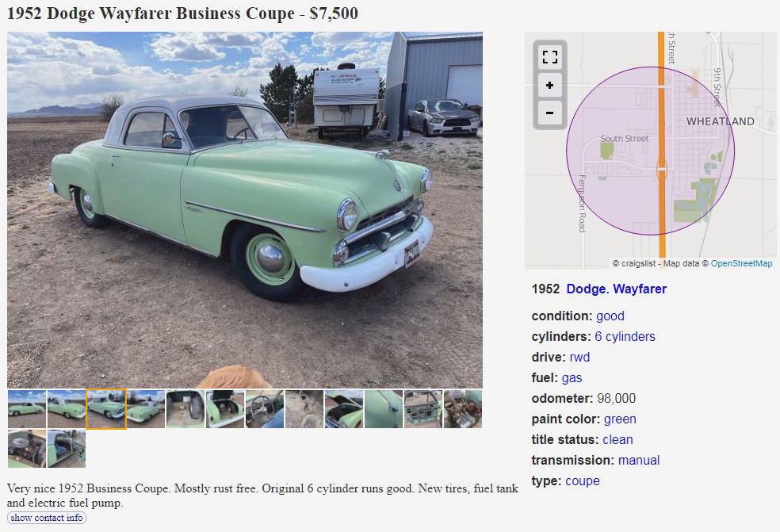The image size is (780, 532).
Task: Zoom out on the map
Action: click(549, 113)
